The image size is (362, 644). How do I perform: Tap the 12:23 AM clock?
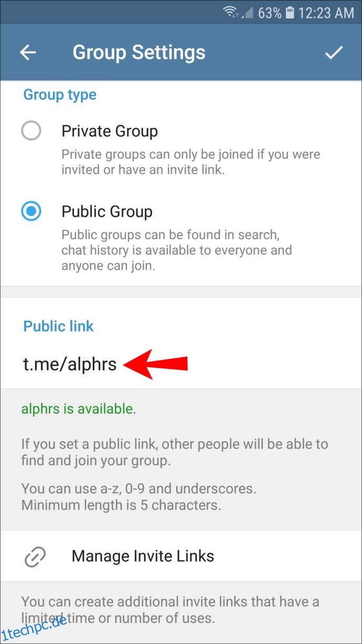(x=326, y=13)
